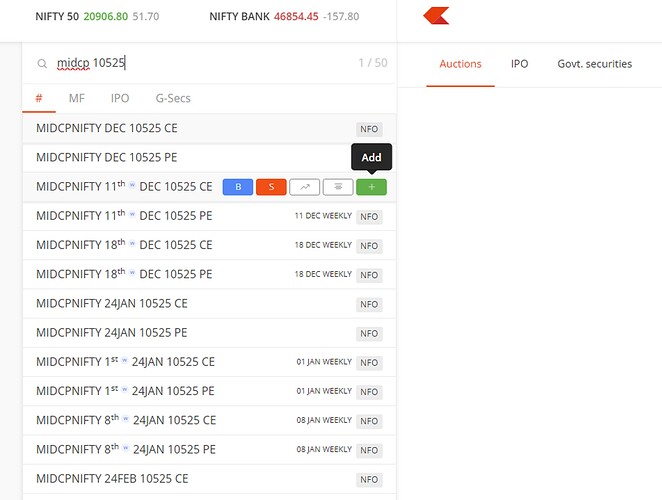Select MIDCPNIFTY DEC 10525 PE result

[x=209, y=158]
